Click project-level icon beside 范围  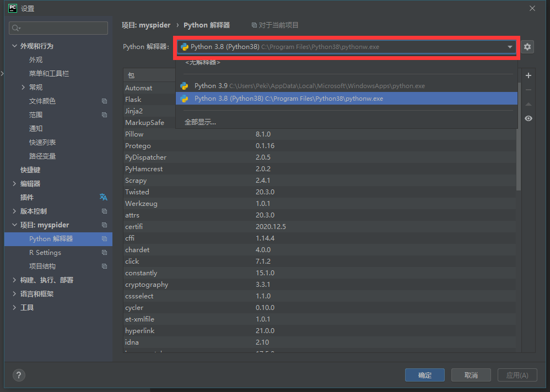tap(104, 115)
